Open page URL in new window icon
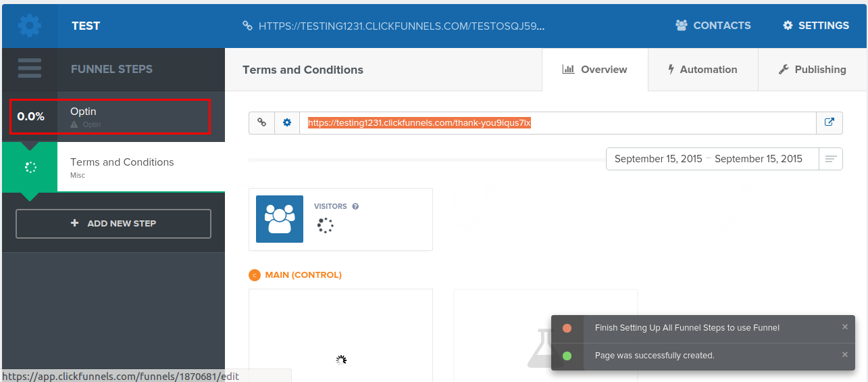Image resolution: width=868 pixels, height=382 pixels. point(829,123)
